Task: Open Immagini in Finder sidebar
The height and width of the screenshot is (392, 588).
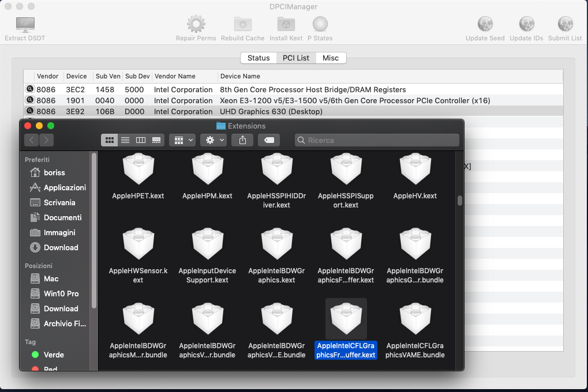Action: coord(54,233)
